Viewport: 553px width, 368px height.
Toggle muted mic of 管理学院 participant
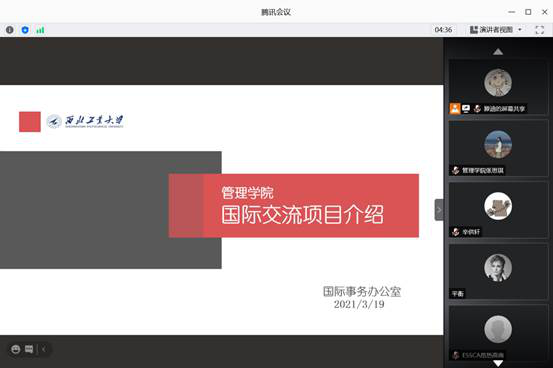[456, 170]
